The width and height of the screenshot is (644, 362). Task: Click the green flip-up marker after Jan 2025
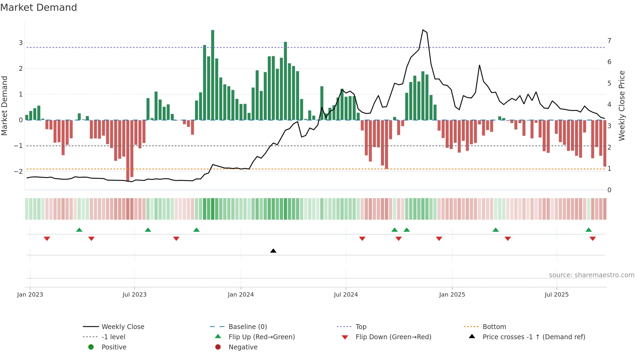pos(496,230)
